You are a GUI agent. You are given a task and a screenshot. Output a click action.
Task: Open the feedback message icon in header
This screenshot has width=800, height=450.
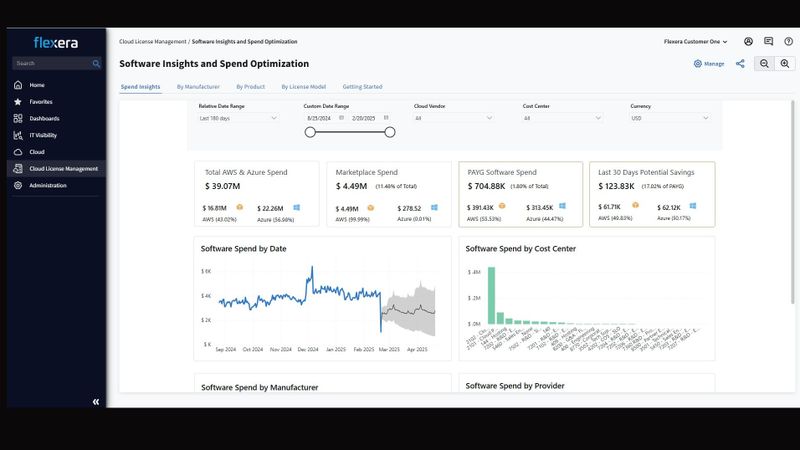pyautogui.click(x=768, y=41)
